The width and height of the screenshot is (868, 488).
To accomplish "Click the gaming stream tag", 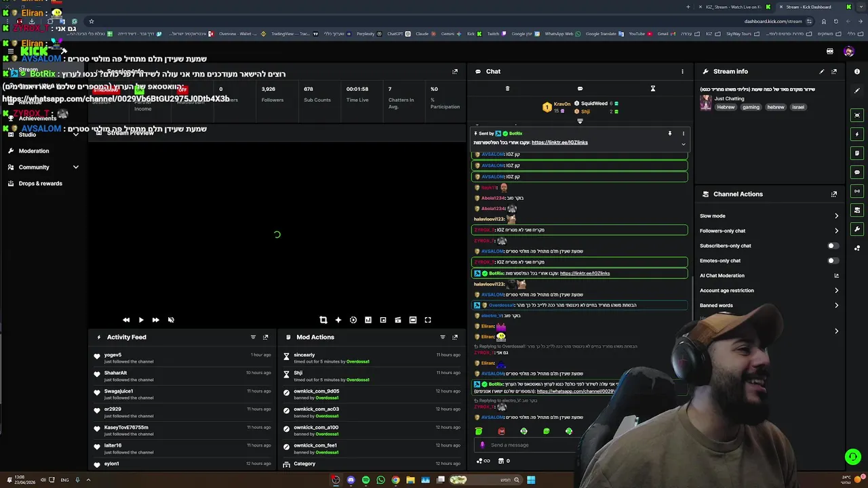I will pyautogui.click(x=751, y=107).
